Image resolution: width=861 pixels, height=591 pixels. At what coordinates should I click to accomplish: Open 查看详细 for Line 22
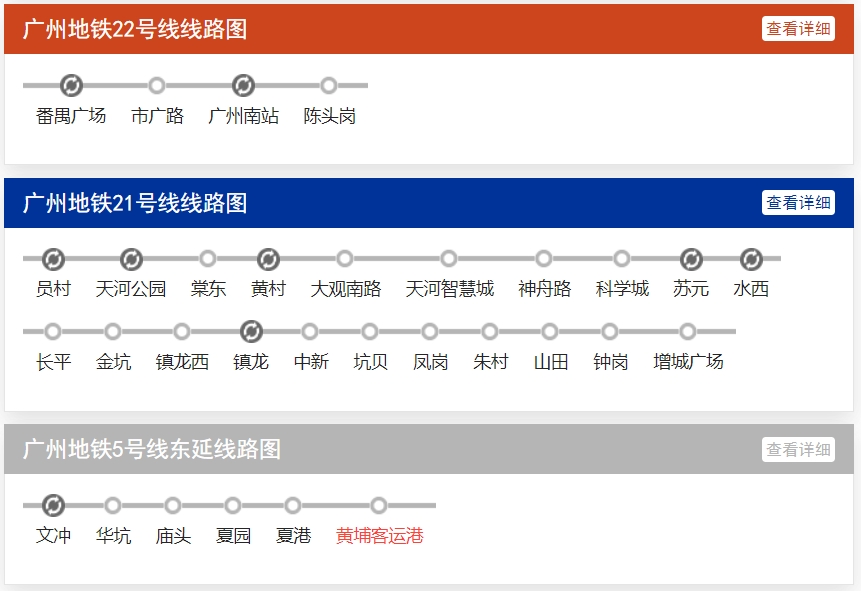[798, 29]
